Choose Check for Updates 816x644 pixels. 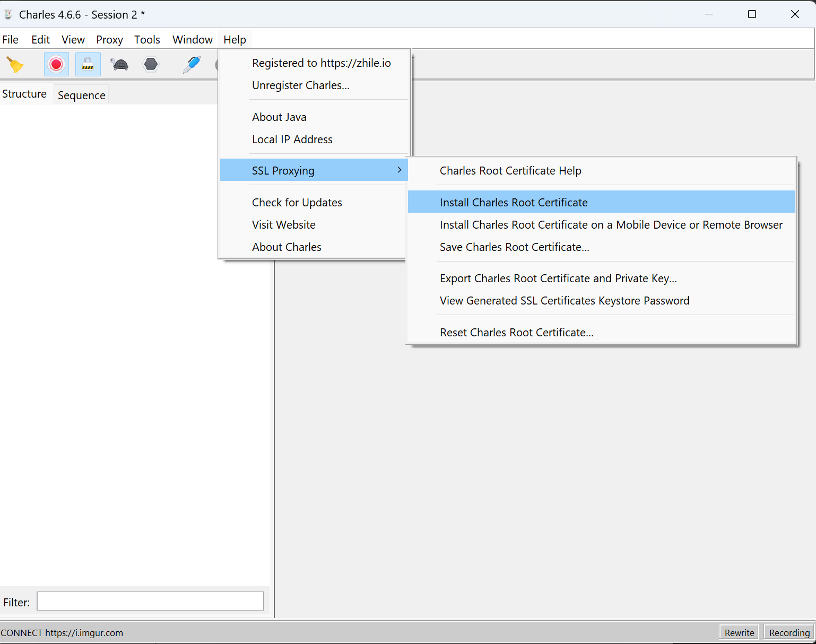click(x=297, y=202)
